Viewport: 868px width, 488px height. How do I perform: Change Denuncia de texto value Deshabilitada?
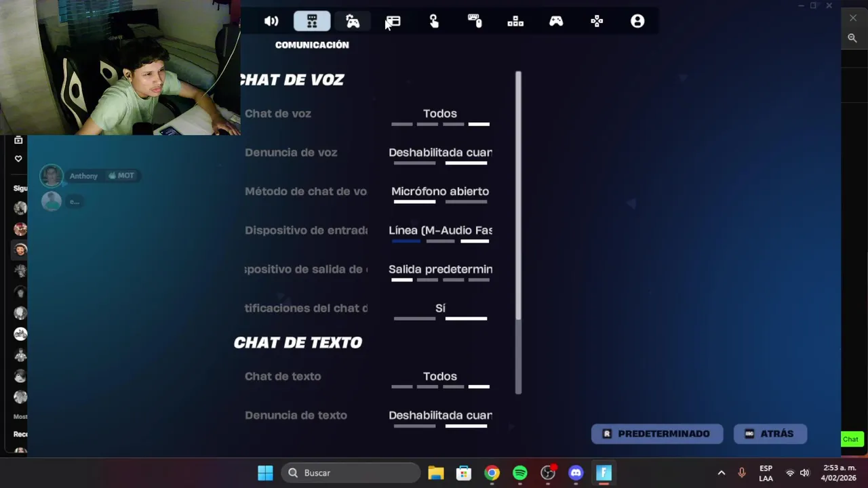440,415
